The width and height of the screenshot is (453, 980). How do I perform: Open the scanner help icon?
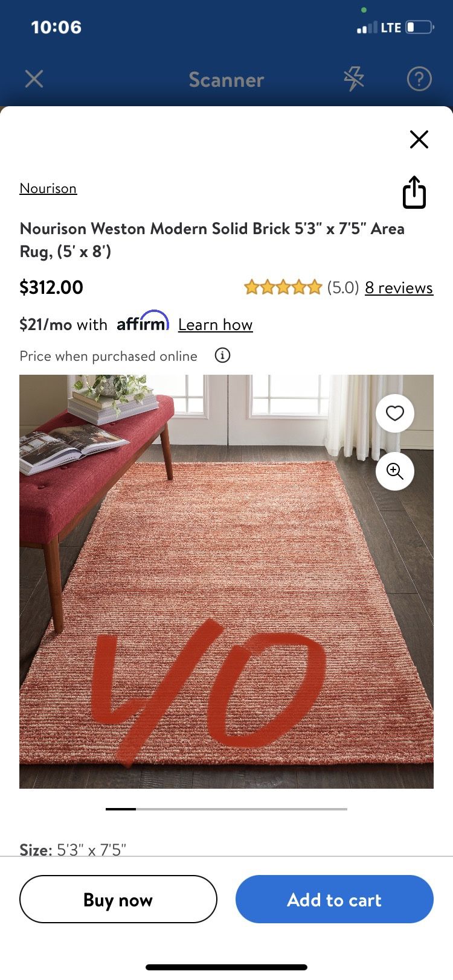419,79
